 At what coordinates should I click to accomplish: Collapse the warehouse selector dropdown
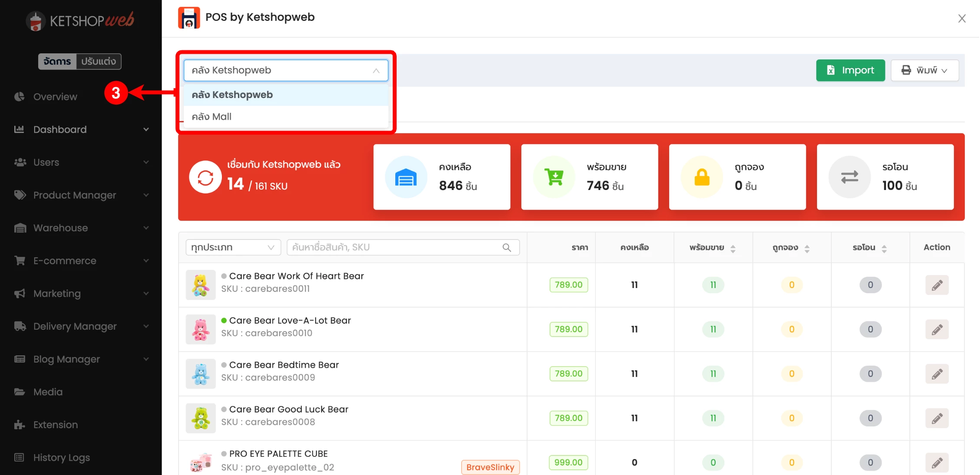tap(376, 71)
